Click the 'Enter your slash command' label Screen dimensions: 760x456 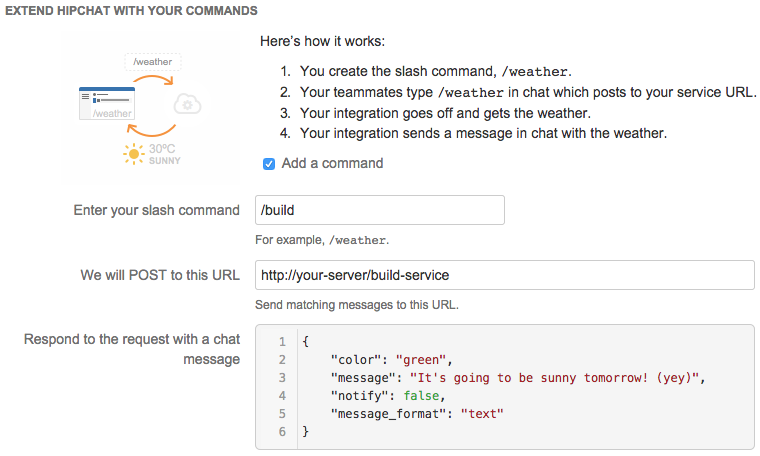pyautogui.click(x=156, y=210)
